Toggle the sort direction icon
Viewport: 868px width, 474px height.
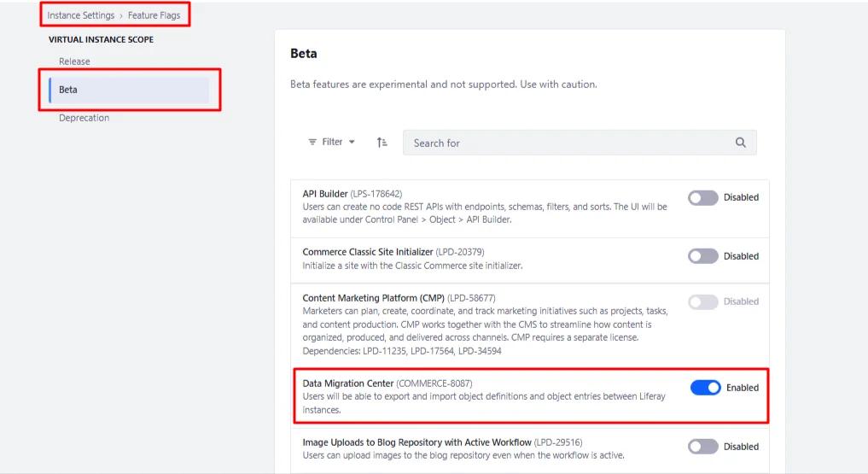click(x=382, y=143)
